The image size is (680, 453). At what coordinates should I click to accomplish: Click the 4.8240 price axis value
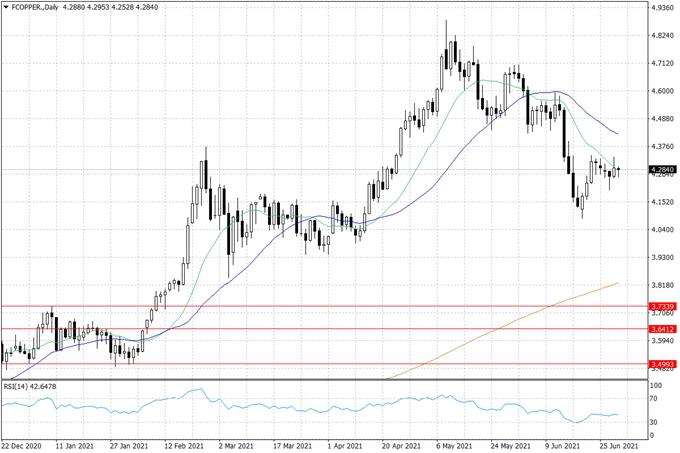point(662,36)
